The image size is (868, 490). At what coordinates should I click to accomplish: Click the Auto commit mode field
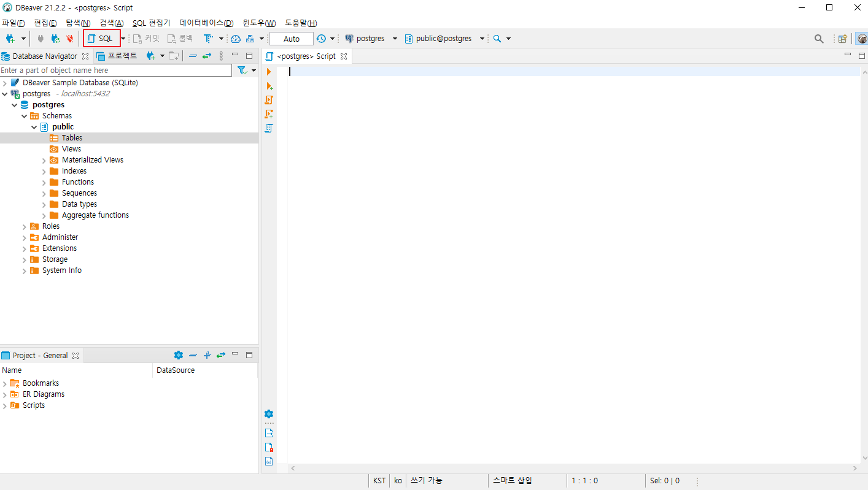[x=292, y=39]
